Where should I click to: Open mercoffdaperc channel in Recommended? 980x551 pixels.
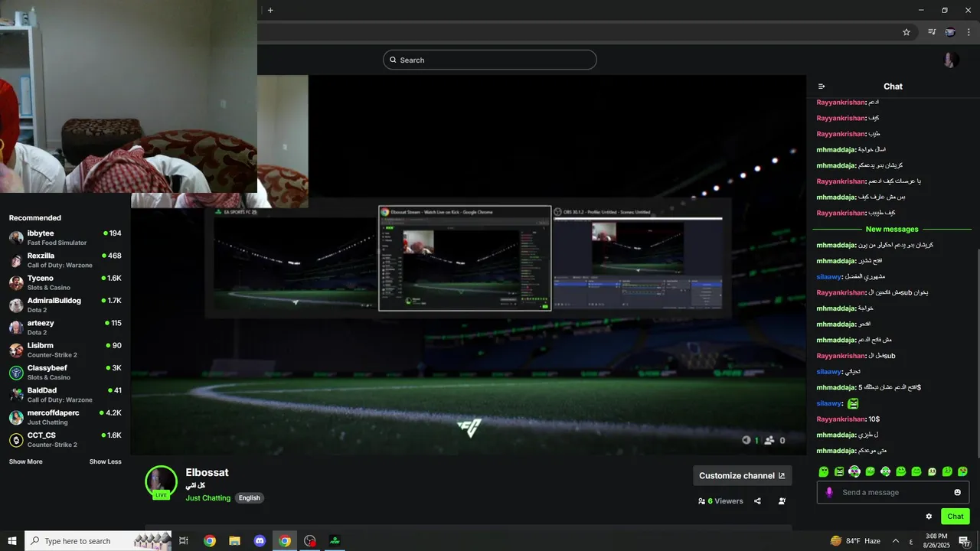[65, 417]
